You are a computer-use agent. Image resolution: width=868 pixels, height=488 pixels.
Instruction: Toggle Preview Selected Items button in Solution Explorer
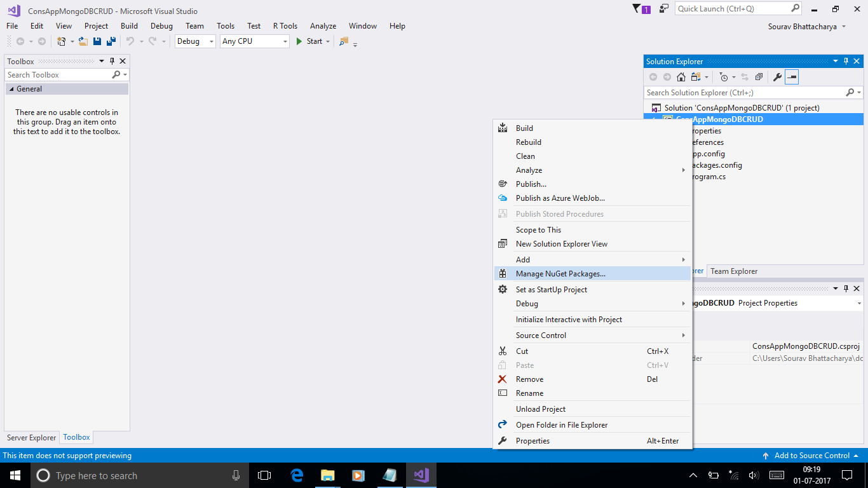pyautogui.click(x=791, y=77)
